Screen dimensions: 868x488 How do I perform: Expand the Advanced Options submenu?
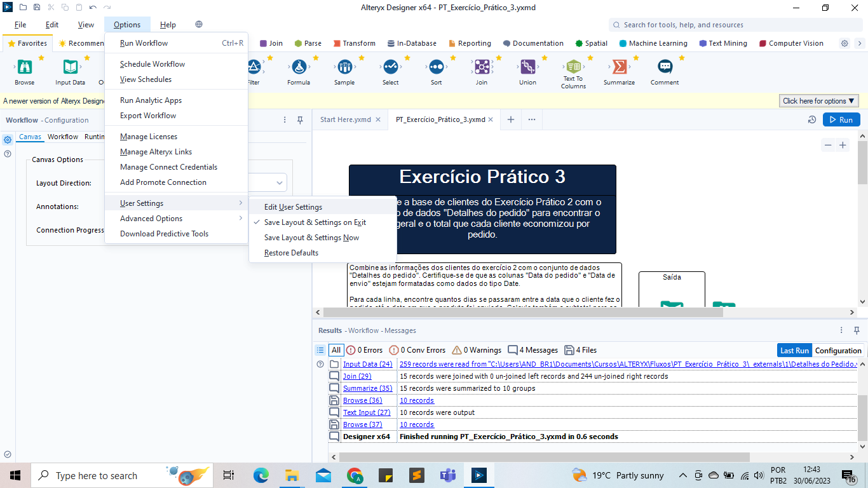click(176, 219)
